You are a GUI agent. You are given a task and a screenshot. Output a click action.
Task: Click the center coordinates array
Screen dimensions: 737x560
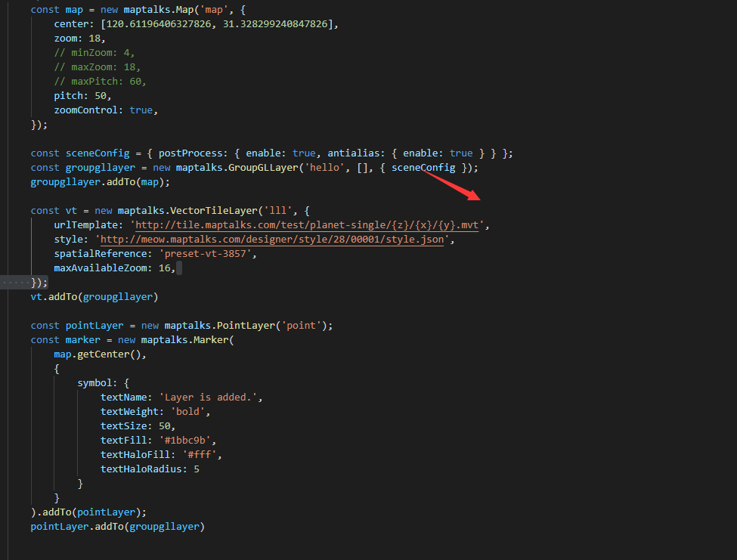217,24
